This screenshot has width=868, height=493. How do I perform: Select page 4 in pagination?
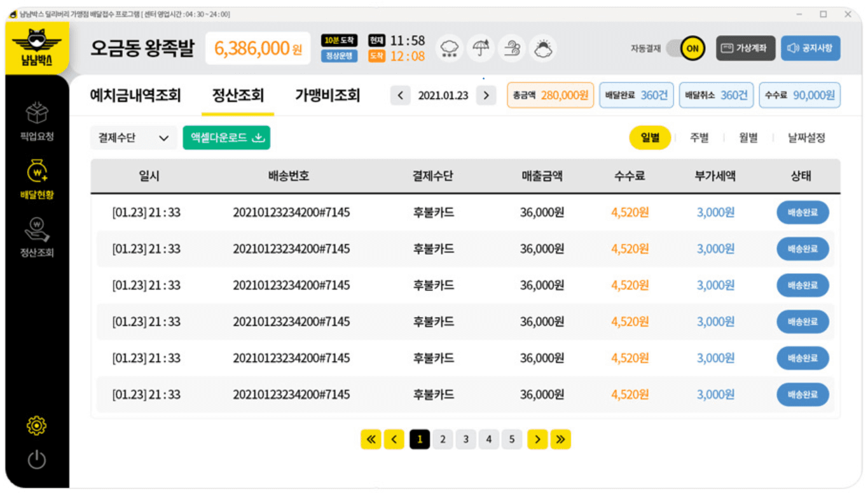488,439
